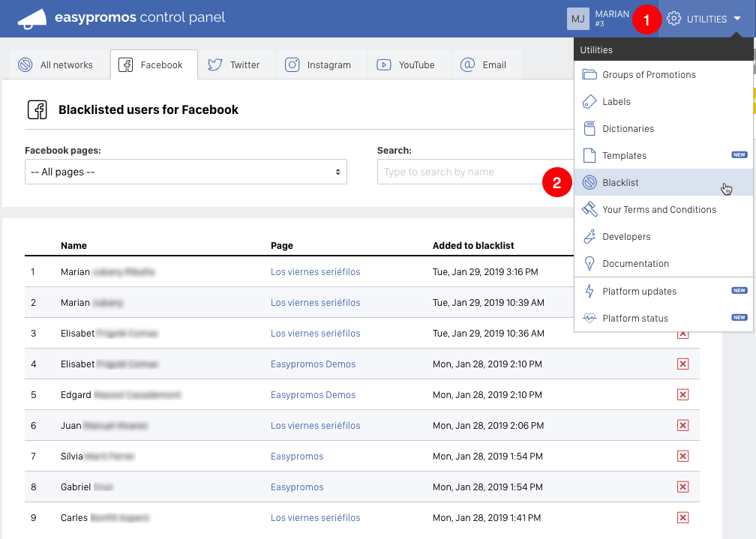Open Los viernes seriéfilos link in row 9
The height and width of the screenshot is (539, 756).
(315, 518)
